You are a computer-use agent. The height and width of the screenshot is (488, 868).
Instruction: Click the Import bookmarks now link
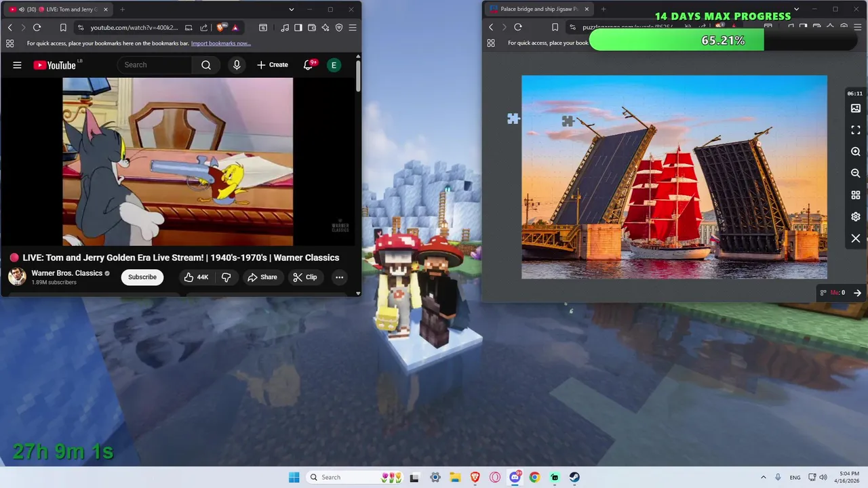(x=221, y=43)
